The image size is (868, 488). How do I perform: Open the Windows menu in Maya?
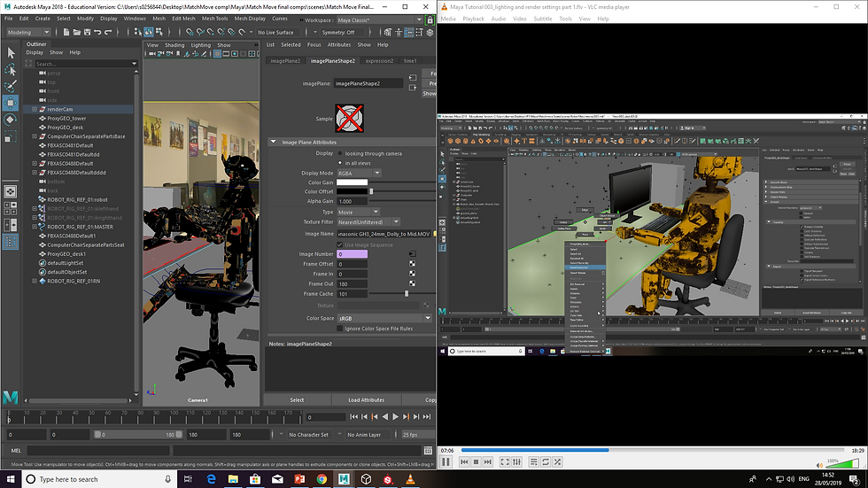135,19
